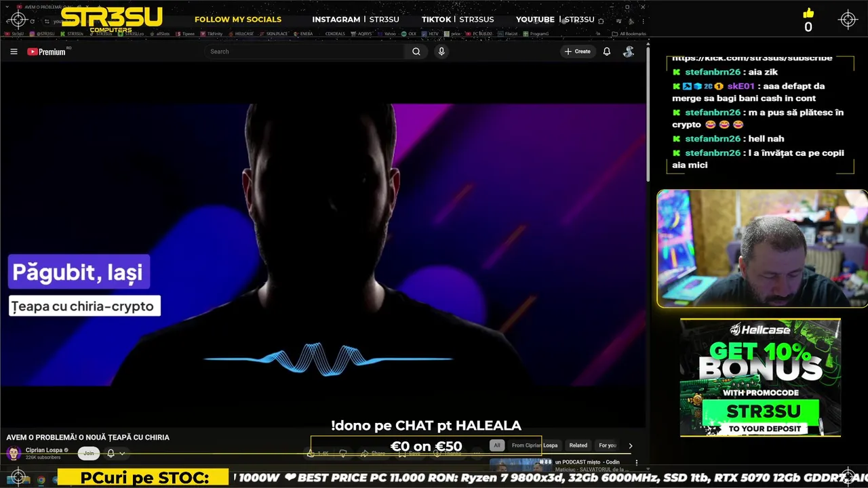Dislike the video with thumbs-down button
This screenshot has width=868, height=488.
[343, 453]
